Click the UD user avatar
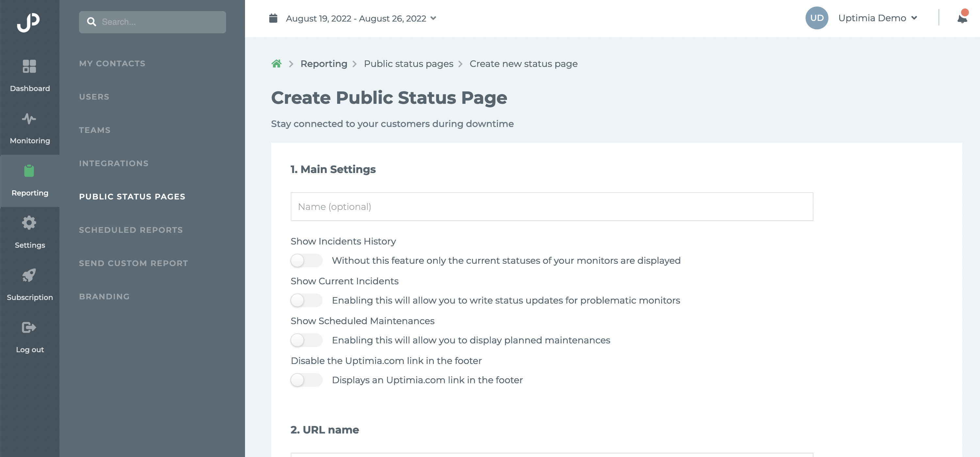This screenshot has width=980, height=457. tap(817, 18)
